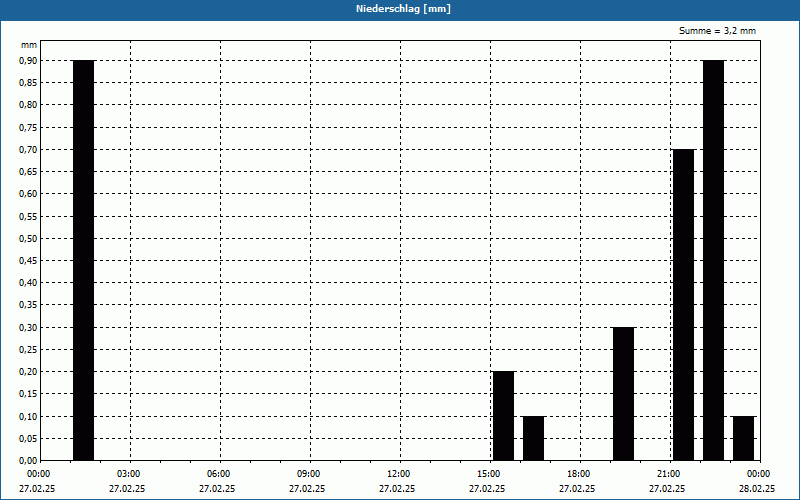The height and width of the screenshot is (500, 800).
Task: Click the "27.02.25" date under 09:00
Action: point(307,489)
